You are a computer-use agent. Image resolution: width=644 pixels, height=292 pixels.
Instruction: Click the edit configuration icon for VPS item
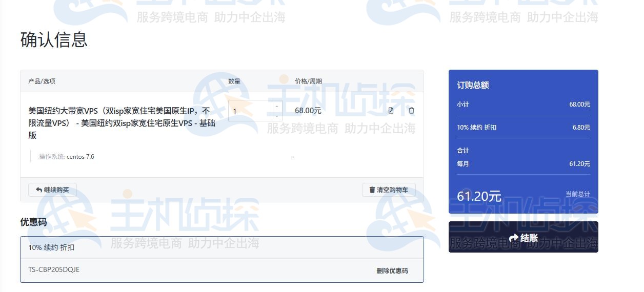click(391, 111)
